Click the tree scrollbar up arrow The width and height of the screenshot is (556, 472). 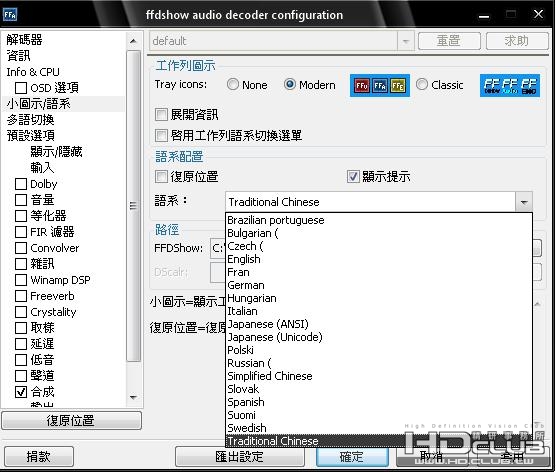pyautogui.click(x=133, y=41)
